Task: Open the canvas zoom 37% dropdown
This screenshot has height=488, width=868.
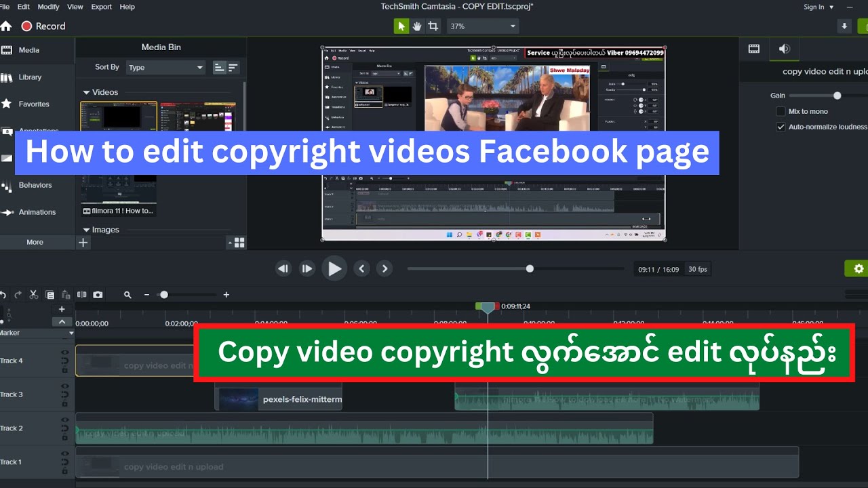Action: 483,26
